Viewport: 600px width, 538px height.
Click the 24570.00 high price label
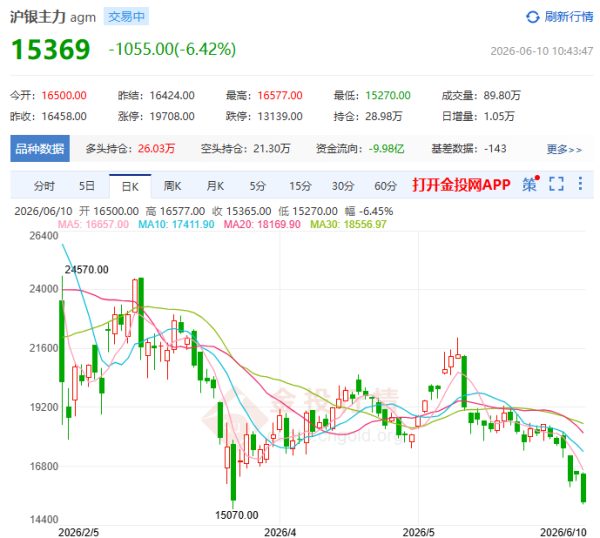[x=86, y=270]
